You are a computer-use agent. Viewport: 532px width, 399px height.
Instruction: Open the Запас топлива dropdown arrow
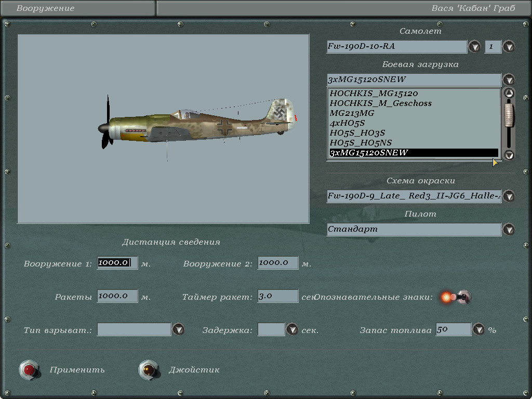(478, 329)
